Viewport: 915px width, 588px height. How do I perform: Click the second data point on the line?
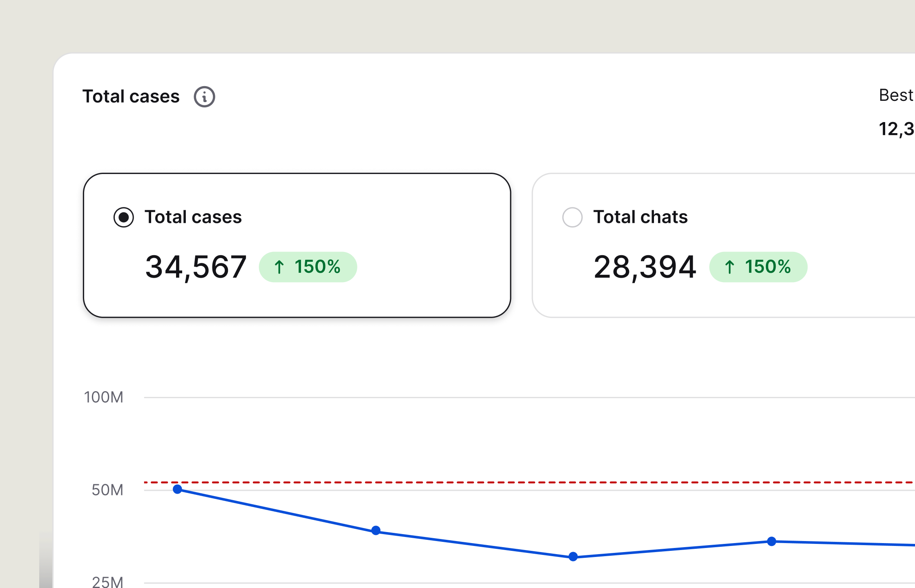[x=376, y=531]
